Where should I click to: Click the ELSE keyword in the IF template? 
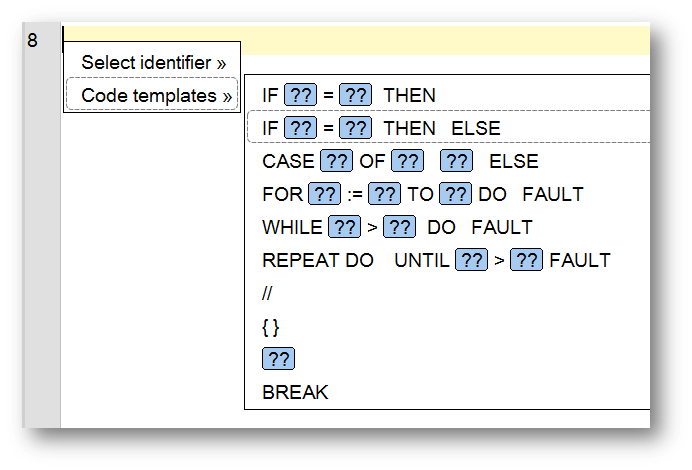(476, 128)
